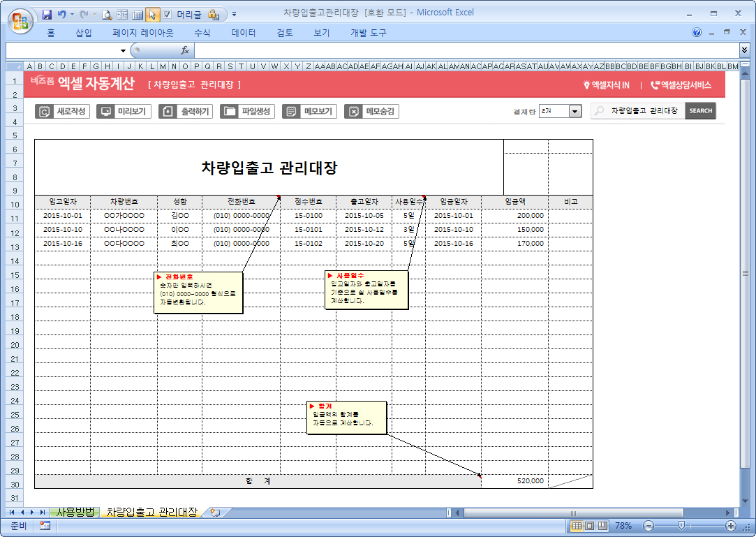Open the Office button menu

click(x=20, y=21)
